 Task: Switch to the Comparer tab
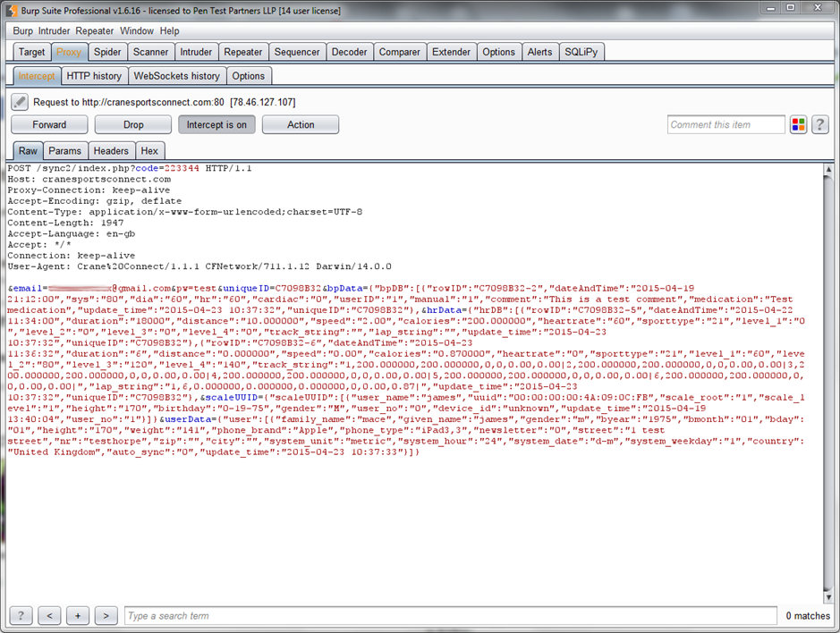(x=400, y=52)
